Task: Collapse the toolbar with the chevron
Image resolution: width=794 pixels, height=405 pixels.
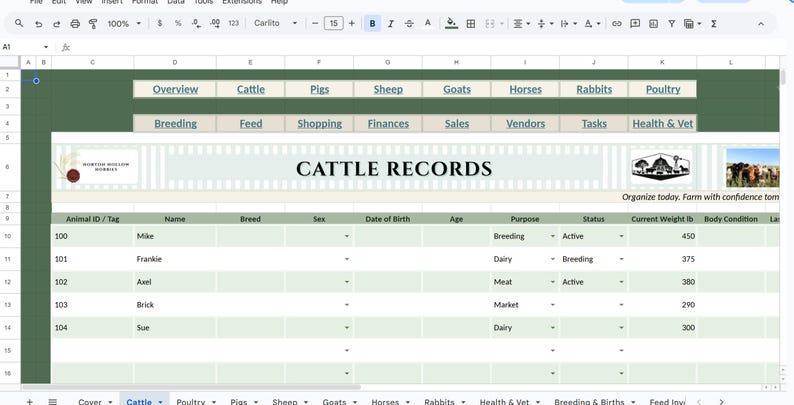Action: (x=761, y=23)
